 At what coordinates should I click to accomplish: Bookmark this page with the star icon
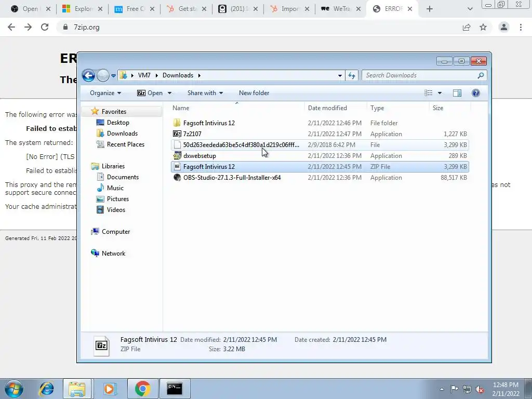pyautogui.click(x=483, y=27)
